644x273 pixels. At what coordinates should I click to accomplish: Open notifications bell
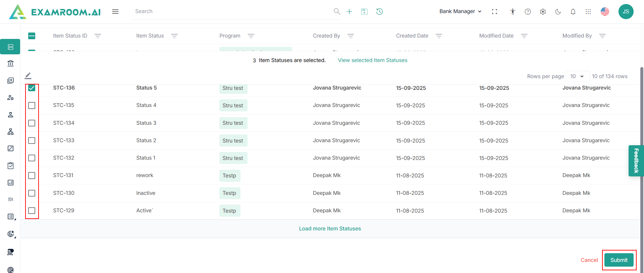(573, 12)
